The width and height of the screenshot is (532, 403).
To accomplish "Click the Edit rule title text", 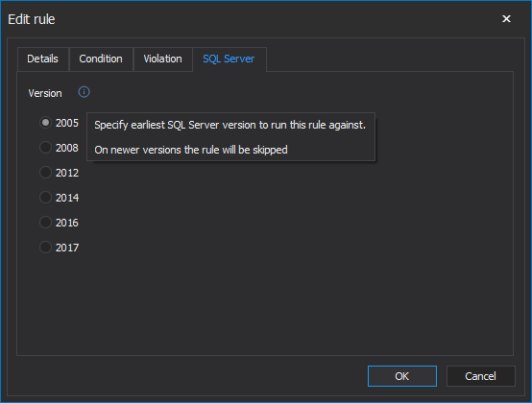I will (x=32, y=19).
